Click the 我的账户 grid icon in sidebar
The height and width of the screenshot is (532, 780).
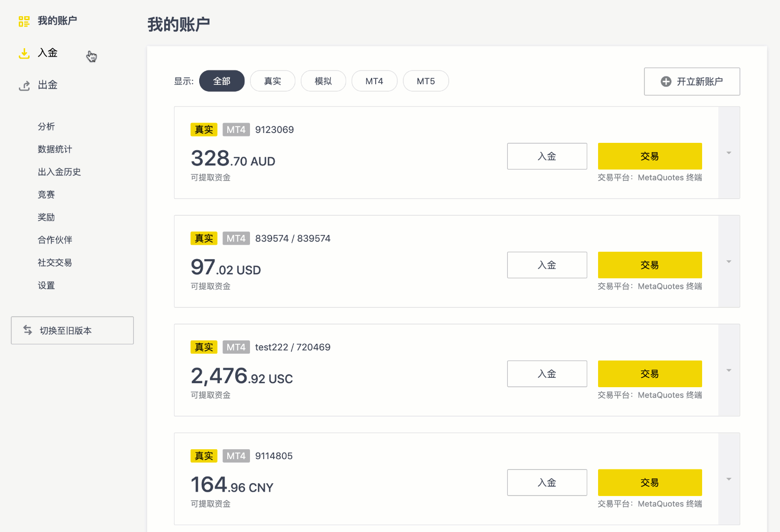24,21
